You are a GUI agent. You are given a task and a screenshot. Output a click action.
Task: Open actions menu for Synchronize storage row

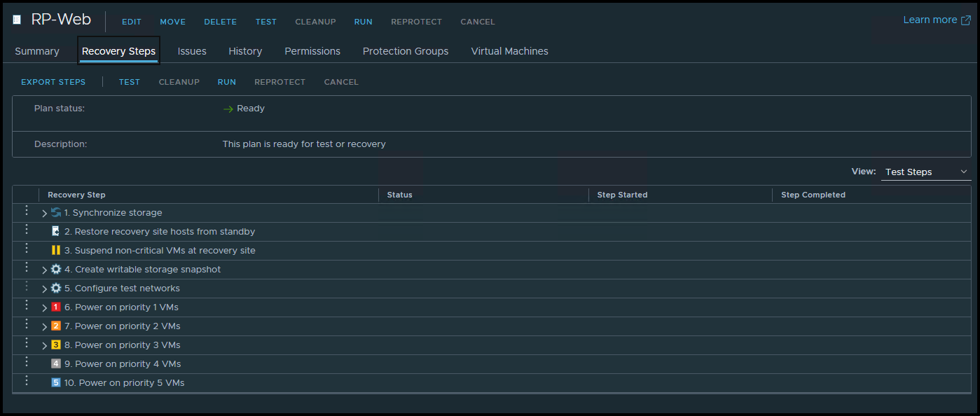click(27, 211)
